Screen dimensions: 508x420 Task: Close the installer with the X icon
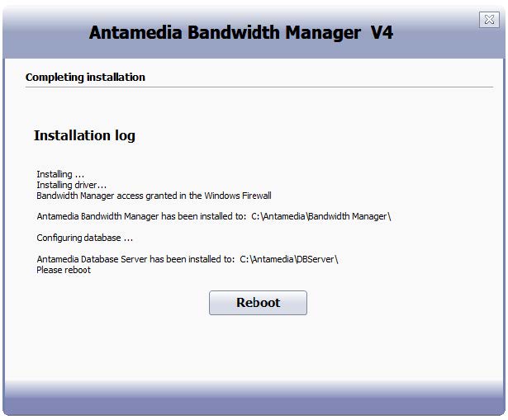pyautogui.click(x=489, y=20)
